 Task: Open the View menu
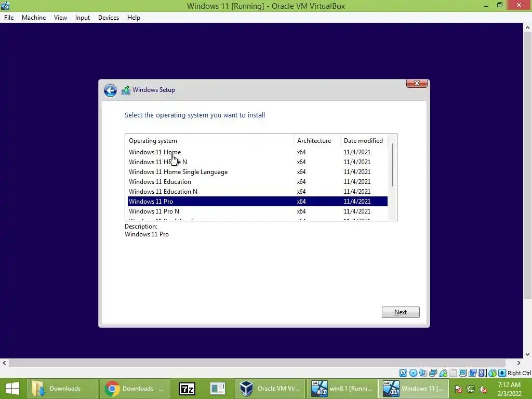coord(60,18)
